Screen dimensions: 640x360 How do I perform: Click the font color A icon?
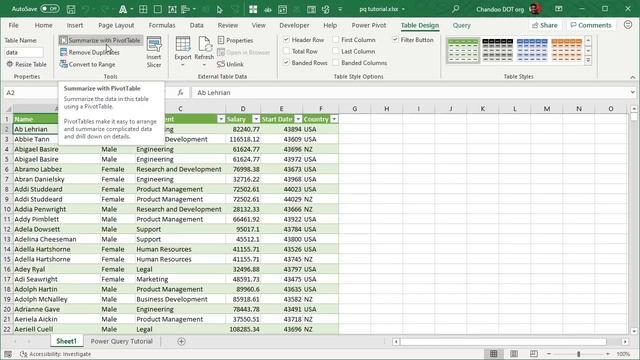122,9
